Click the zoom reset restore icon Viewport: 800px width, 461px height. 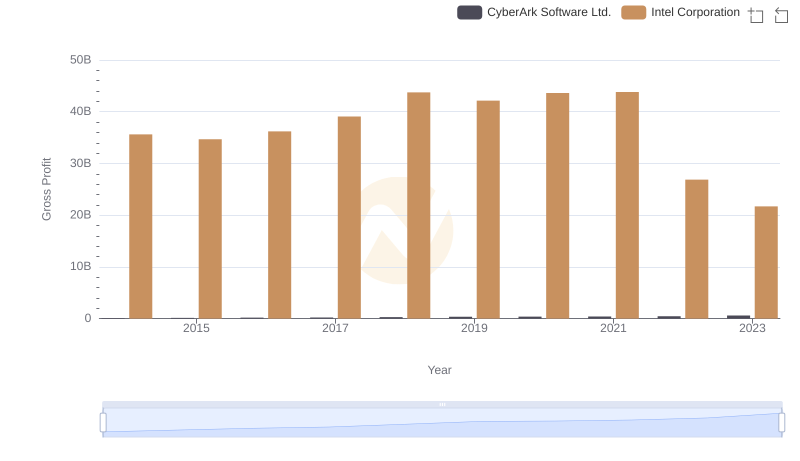point(781,15)
